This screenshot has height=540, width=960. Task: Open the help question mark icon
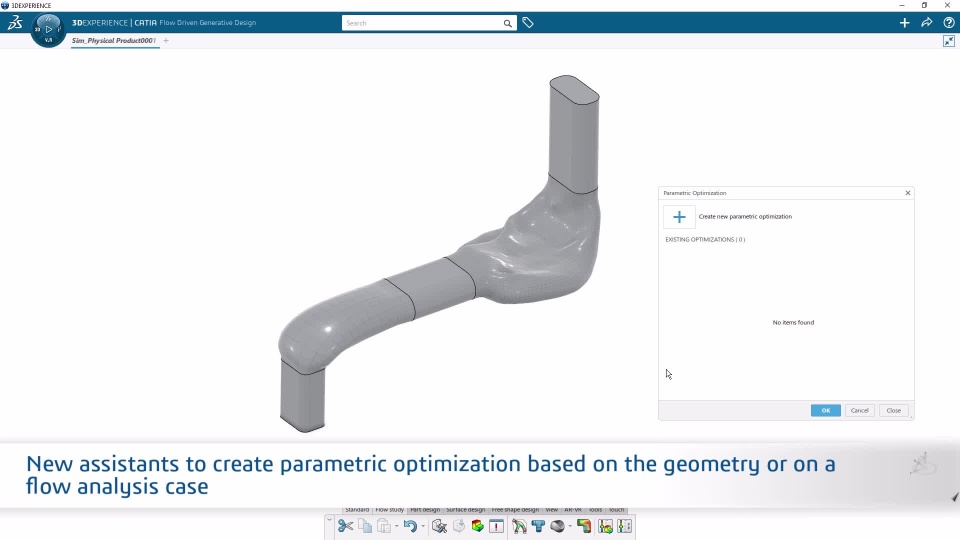tap(949, 23)
